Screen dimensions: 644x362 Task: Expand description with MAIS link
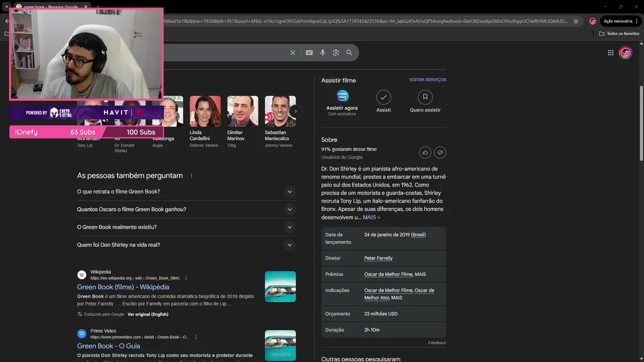(372, 218)
